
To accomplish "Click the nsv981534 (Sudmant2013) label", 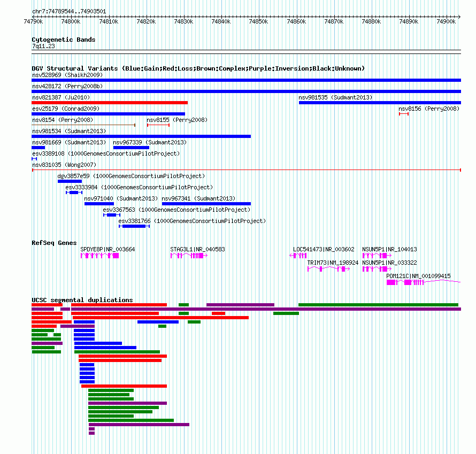I will [x=69, y=131].
